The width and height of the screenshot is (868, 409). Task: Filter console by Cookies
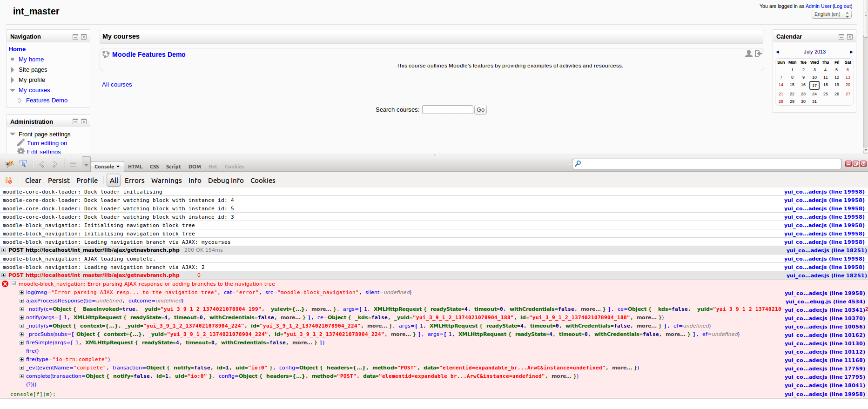click(x=263, y=181)
